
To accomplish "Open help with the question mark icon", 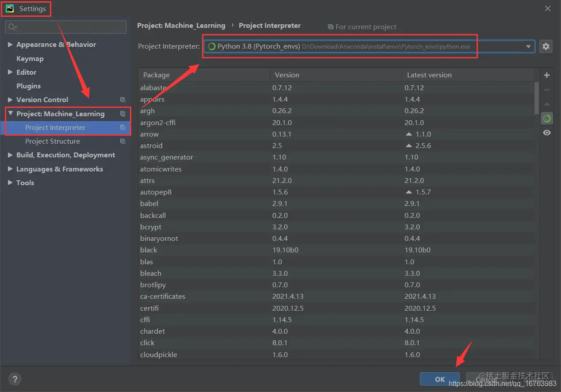I will click(x=15, y=379).
